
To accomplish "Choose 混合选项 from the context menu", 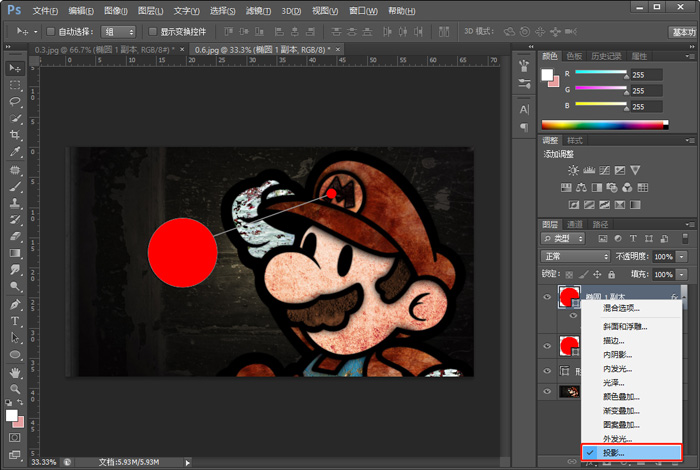I will 631,308.
